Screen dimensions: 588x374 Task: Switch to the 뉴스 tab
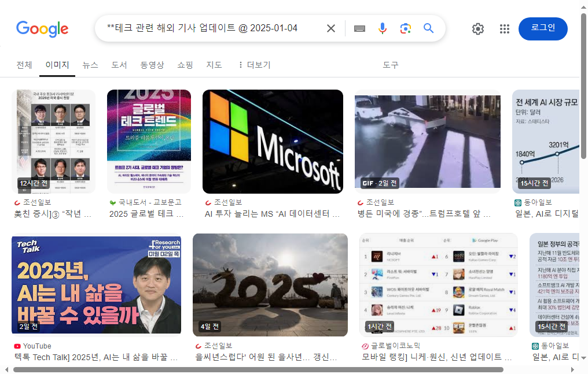point(90,65)
